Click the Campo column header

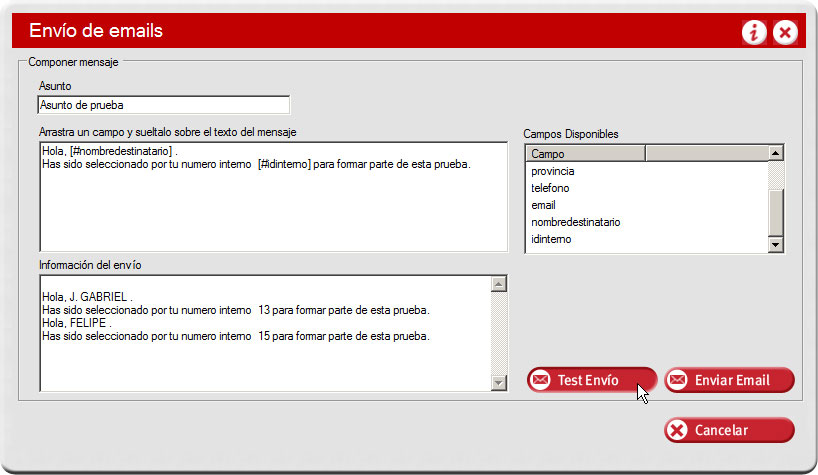click(585, 154)
